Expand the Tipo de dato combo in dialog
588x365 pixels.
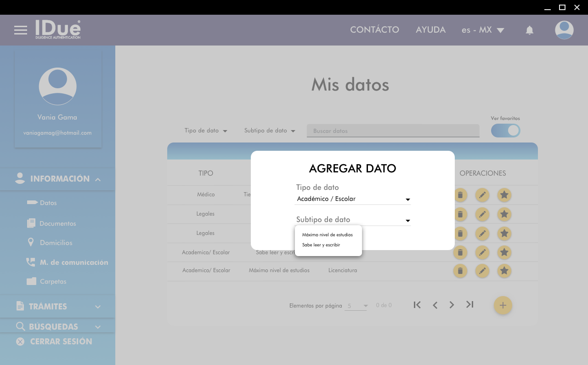coord(352,199)
